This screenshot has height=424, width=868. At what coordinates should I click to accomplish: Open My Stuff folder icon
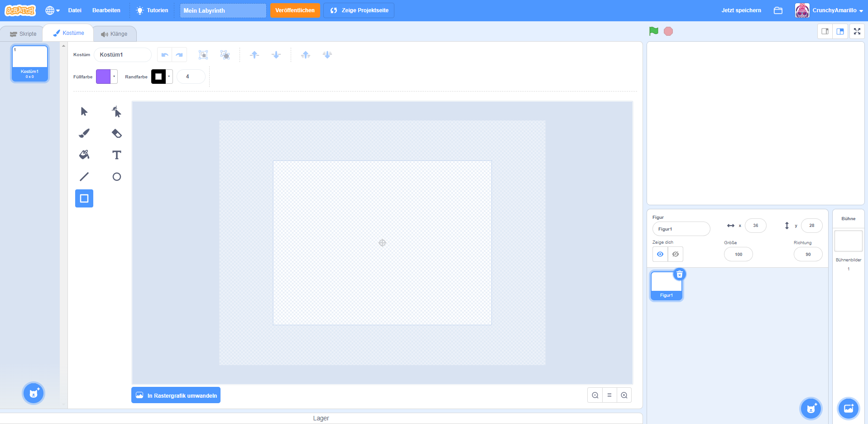click(x=778, y=10)
